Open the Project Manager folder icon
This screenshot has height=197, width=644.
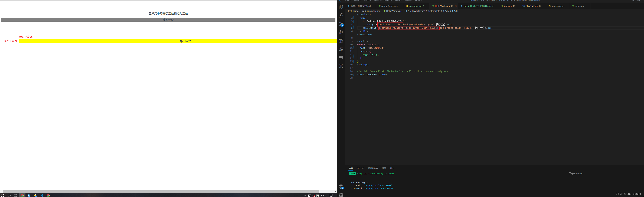tap(341, 58)
